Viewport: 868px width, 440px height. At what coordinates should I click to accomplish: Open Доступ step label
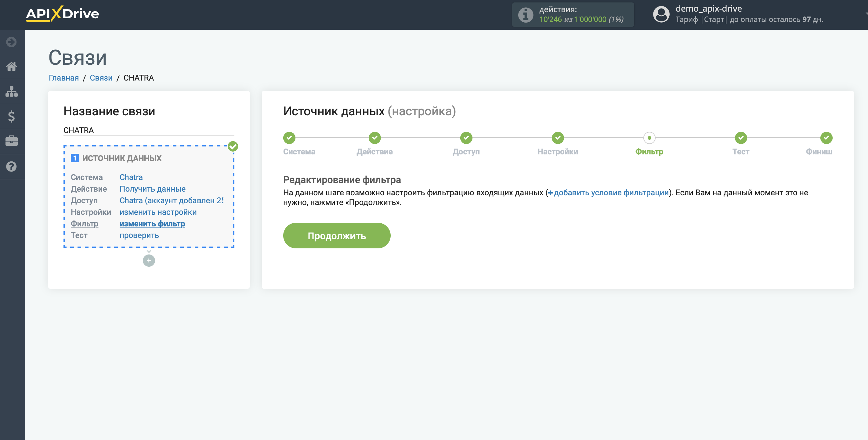[466, 152]
